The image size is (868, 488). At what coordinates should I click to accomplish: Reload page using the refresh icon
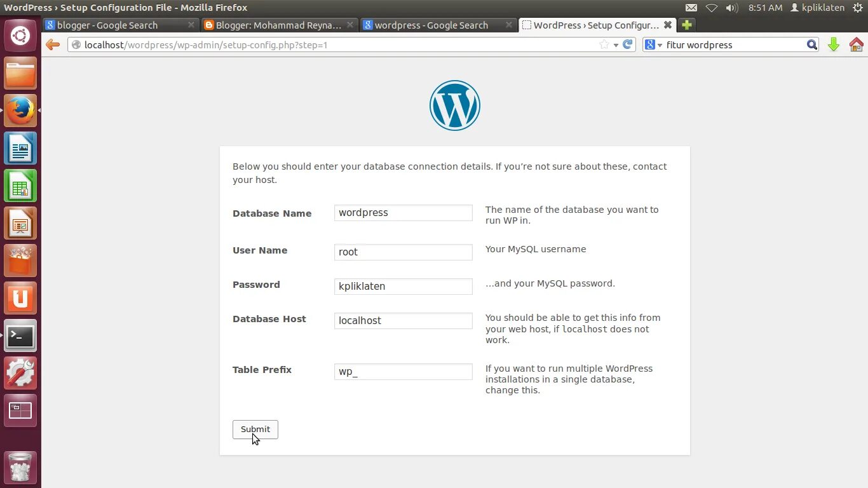point(628,44)
